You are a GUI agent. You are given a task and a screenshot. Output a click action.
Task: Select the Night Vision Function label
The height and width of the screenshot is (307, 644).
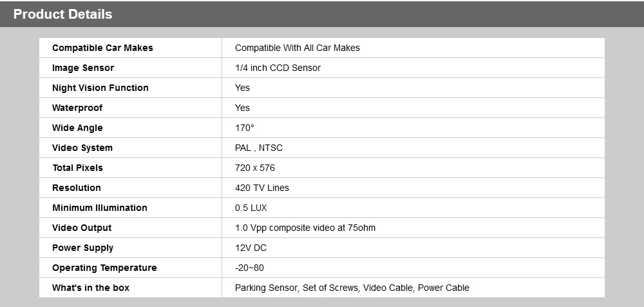(100, 88)
